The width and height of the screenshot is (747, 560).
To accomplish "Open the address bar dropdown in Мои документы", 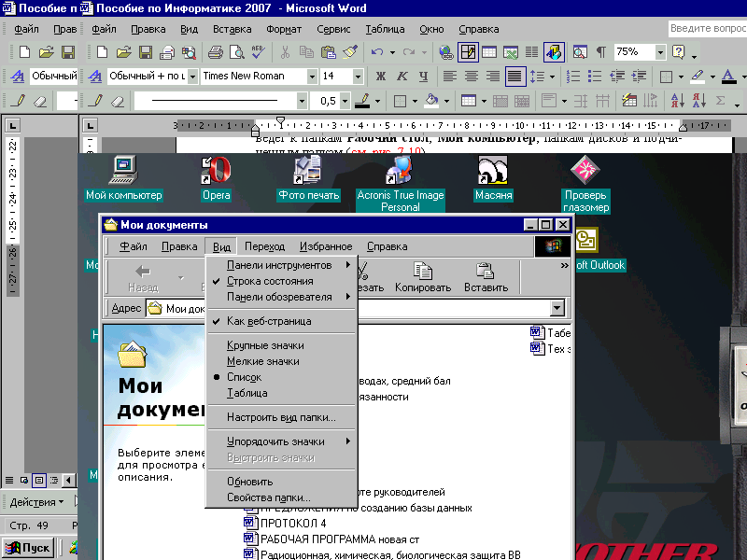I will pyautogui.click(x=557, y=308).
